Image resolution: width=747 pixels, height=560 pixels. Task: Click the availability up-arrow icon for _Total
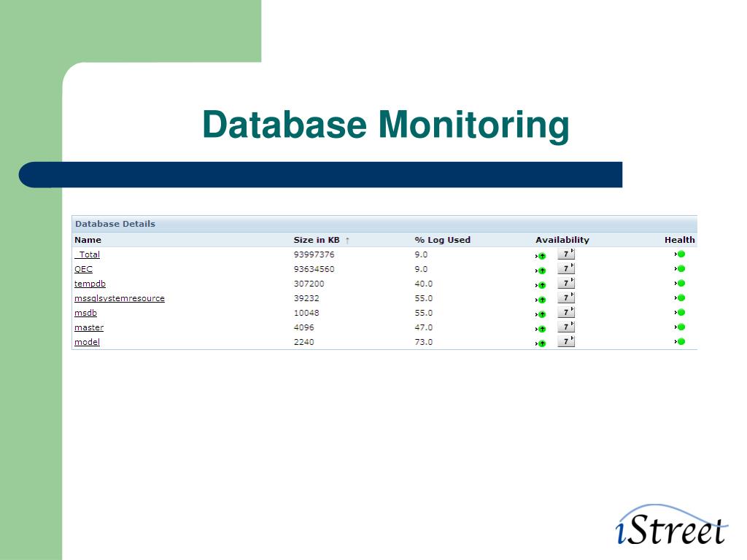(x=541, y=256)
